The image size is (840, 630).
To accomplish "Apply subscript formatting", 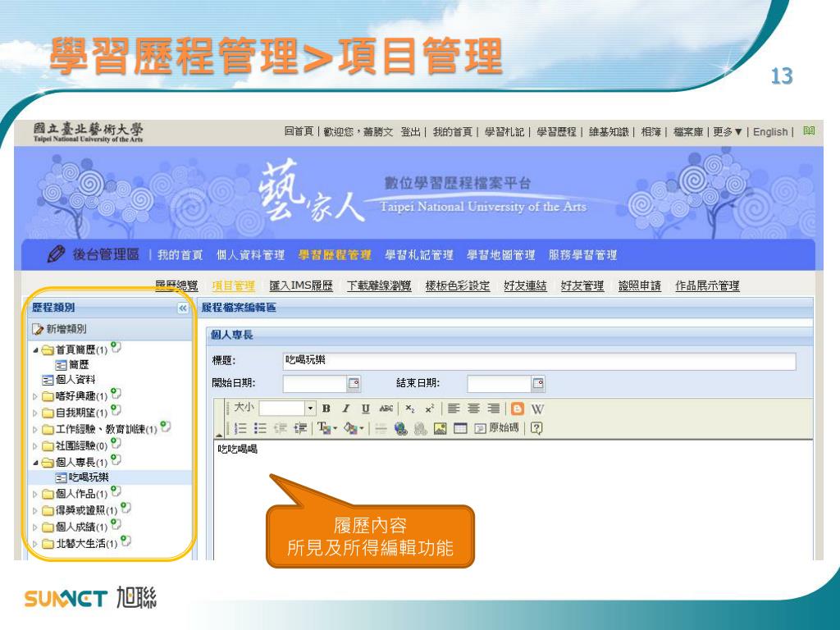I will pos(410,409).
